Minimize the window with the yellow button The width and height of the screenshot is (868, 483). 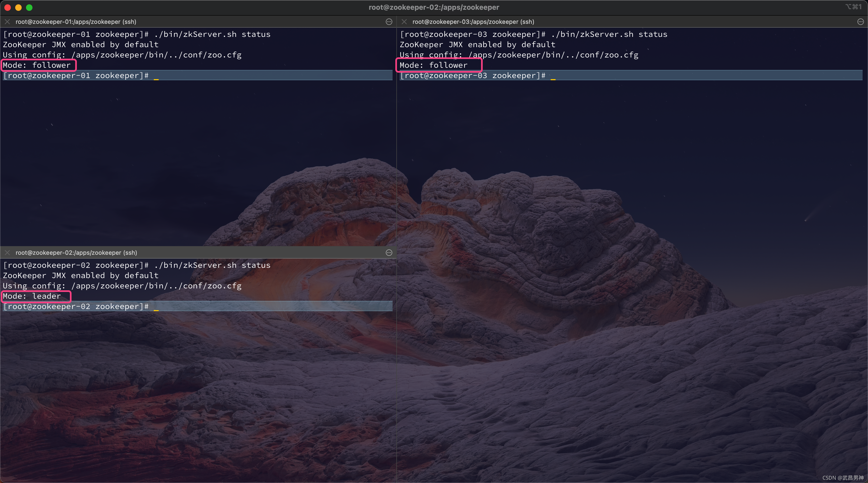[18, 7]
